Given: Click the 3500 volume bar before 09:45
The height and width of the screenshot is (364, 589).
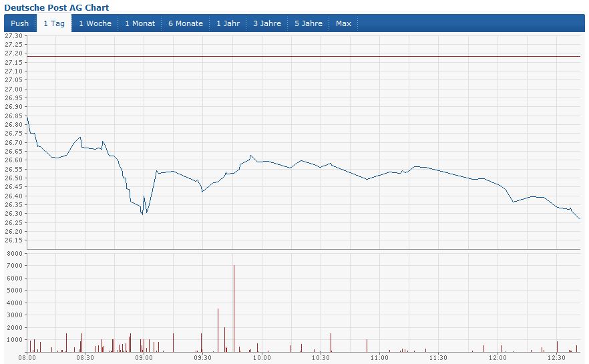Looking at the screenshot, I should 218,331.
